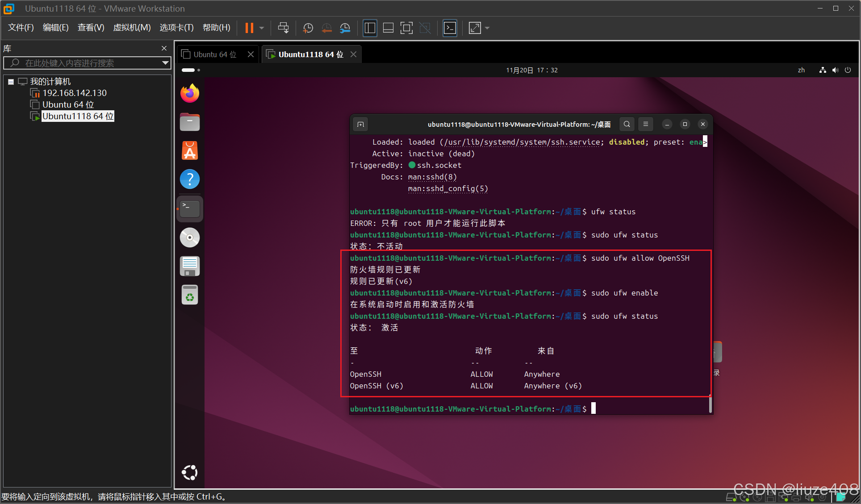Select 192.168.142.130 in the library tree

pyautogui.click(x=74, y=93)
